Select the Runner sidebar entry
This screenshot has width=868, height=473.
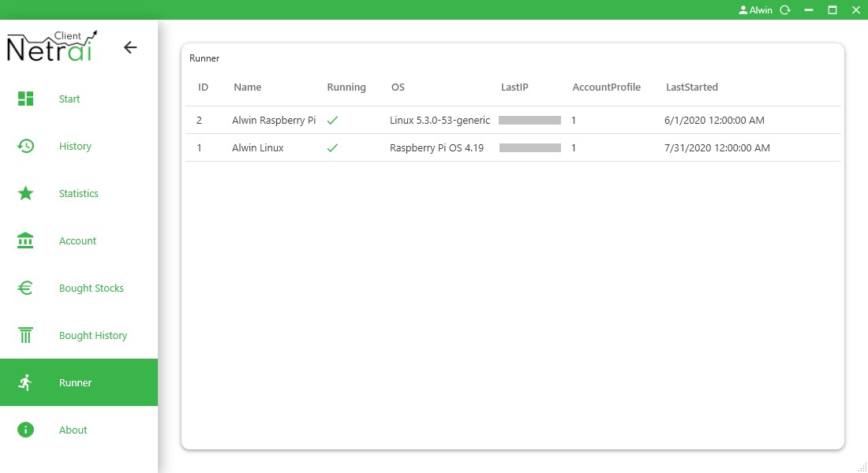79,382
